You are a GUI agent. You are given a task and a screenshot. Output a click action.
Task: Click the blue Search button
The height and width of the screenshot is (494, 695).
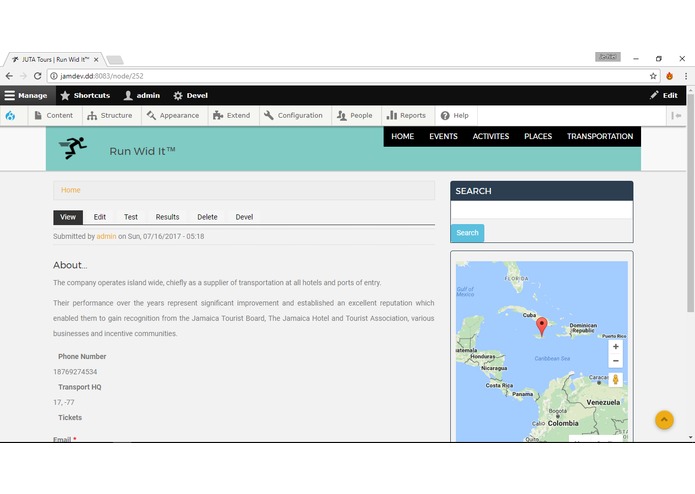pos(467,233)
